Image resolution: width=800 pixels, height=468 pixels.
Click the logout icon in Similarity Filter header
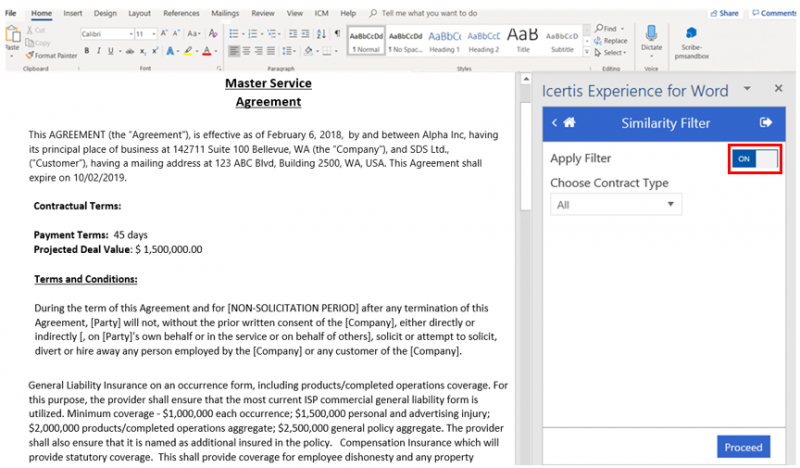tap(766, 123)
